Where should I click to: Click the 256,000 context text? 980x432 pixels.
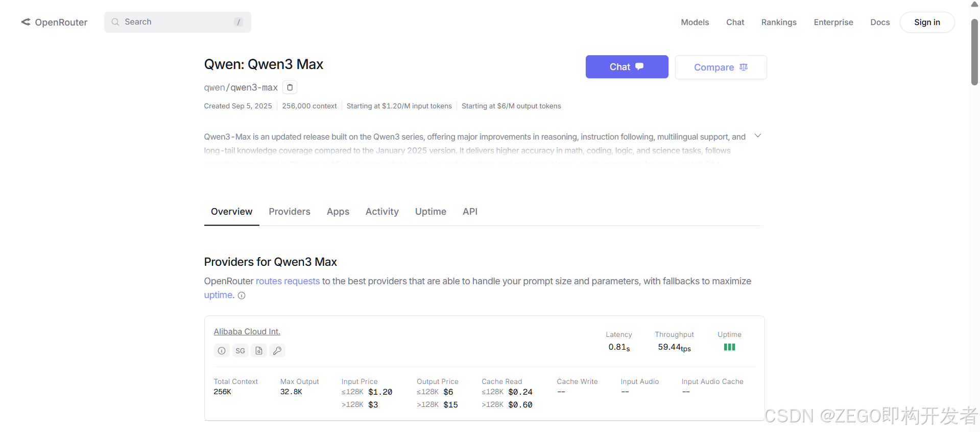pyautogui.click(x=309, y=106)
